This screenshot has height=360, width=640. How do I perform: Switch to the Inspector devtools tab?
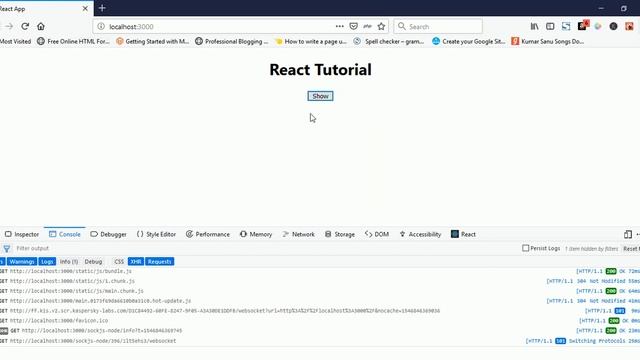tap(22, 234)
